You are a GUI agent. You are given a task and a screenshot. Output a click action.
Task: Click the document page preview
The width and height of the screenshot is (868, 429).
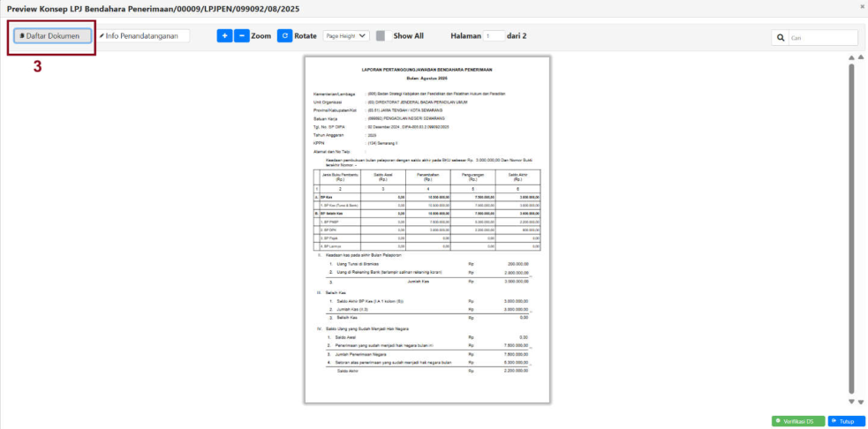[426, 230]
